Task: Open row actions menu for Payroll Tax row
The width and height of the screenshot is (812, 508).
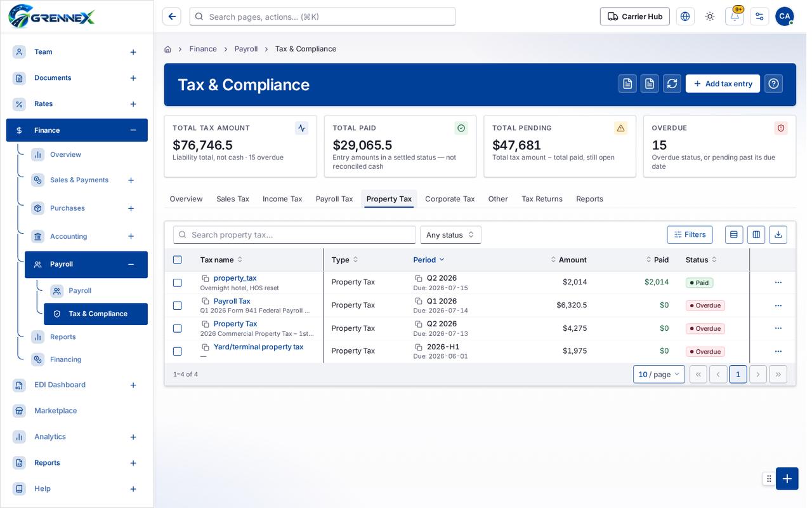Action: (x=778, y=305)
